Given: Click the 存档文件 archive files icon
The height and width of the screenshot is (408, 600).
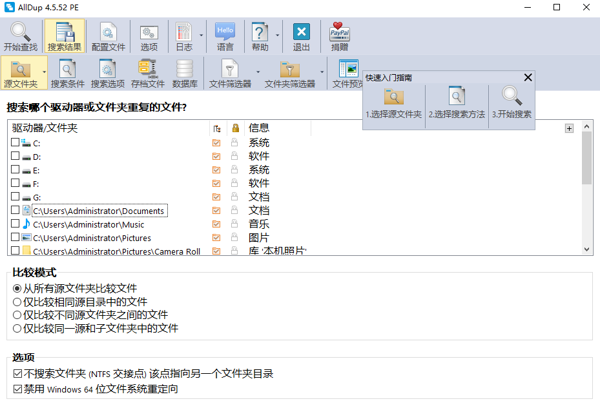Looking at the screenshot, I should [148, 73].
